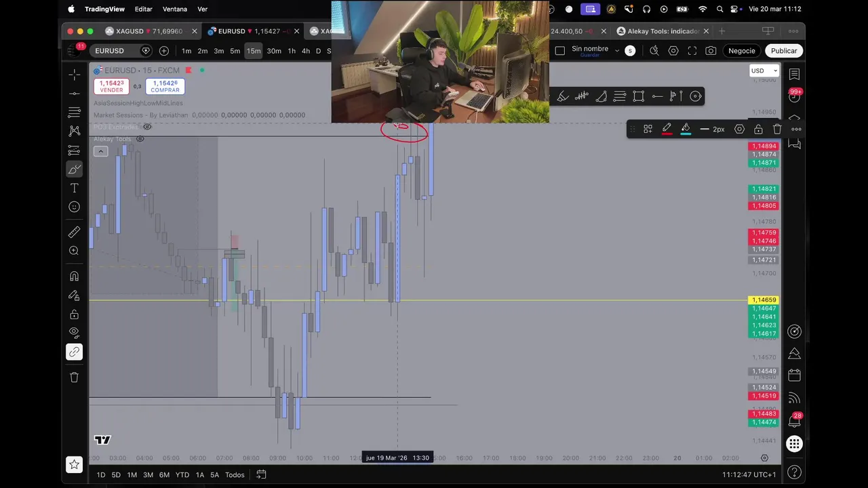The image size is (868, 488).
Task: Change the red line color swatch
Action: (x=667, y=129)
